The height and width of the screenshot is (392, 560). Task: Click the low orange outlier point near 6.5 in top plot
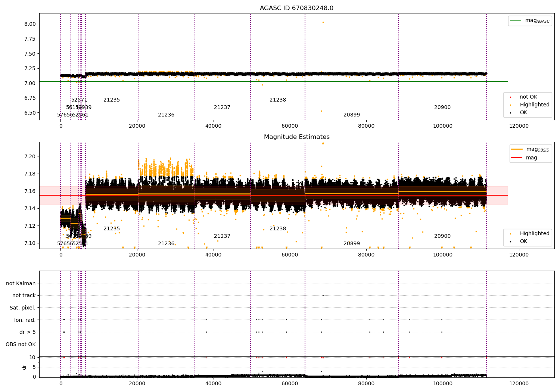321,111
